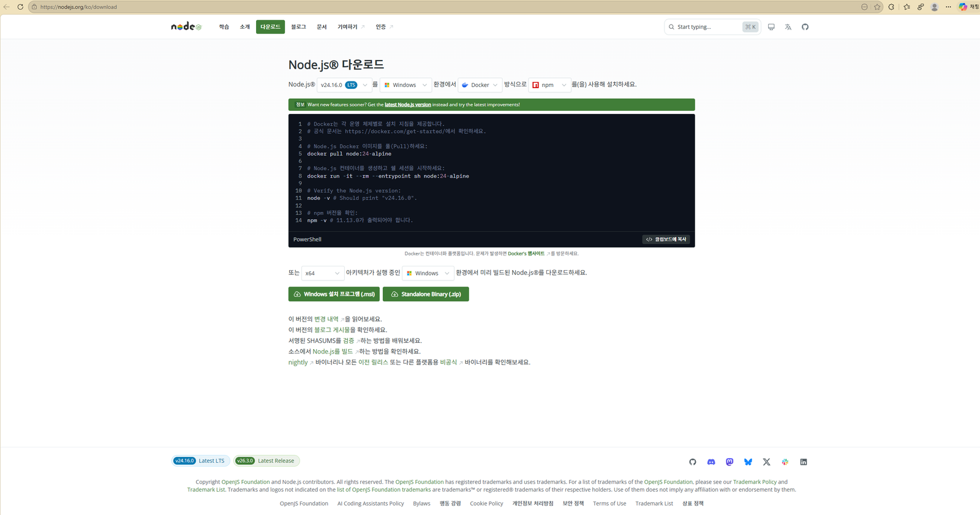
Task: Open the Node.js를 빌드 link
Action: [335, 351]
